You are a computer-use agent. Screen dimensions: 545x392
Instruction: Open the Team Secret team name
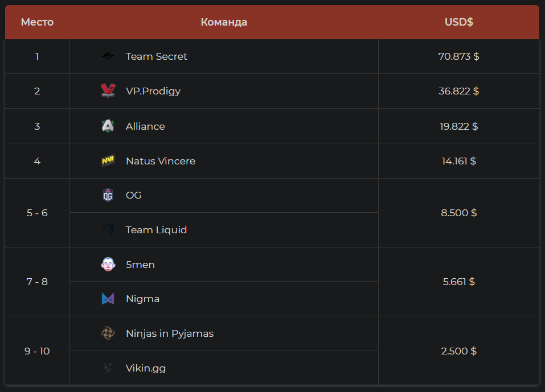pos(157,56)
